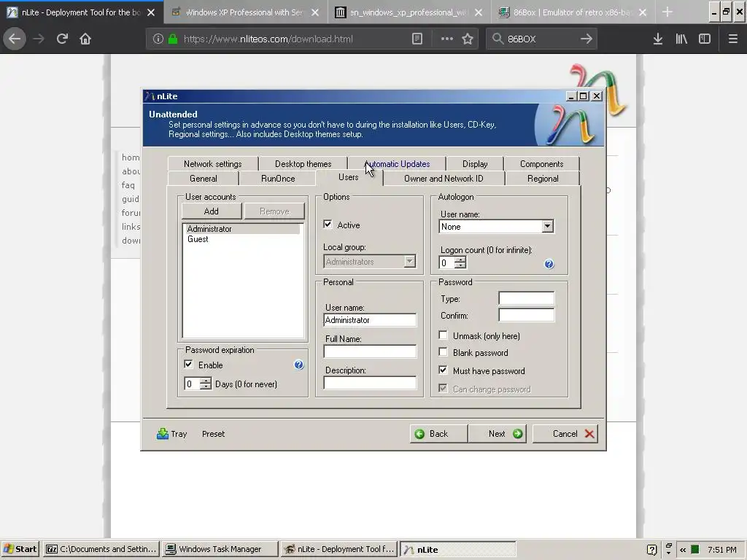This screenshot has height=560, width=747.
Task: Open the Automatic Updates tab
Action: (397, 164)
